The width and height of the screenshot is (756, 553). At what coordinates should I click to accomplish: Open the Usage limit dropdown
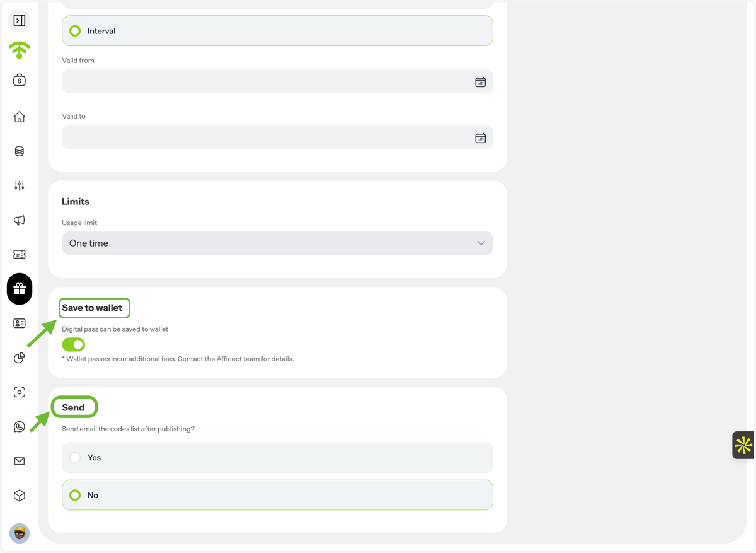click(x=277, y=243)
